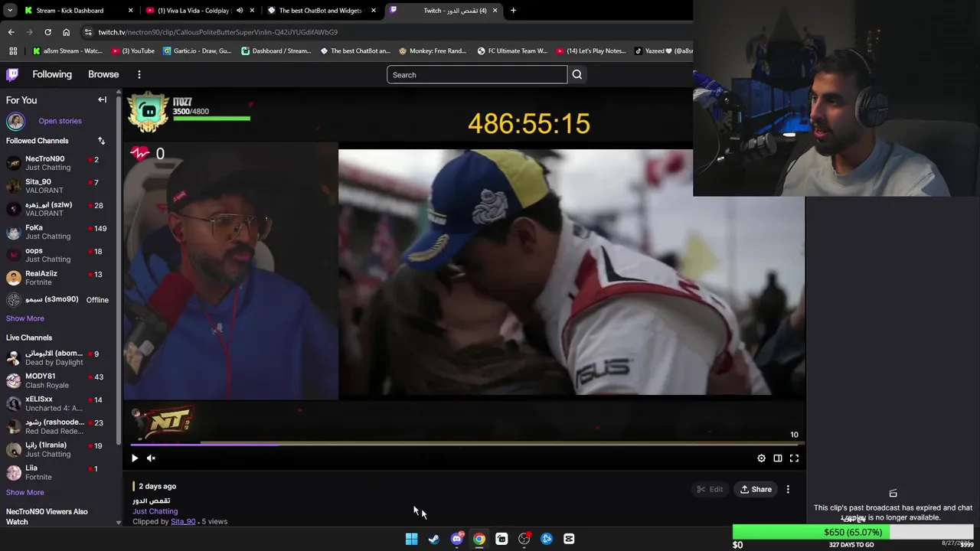Open the Sita_90 VALORANT channel
Image resolution: width=980 pixels, height=551 pixels.
tap(57, 186)
